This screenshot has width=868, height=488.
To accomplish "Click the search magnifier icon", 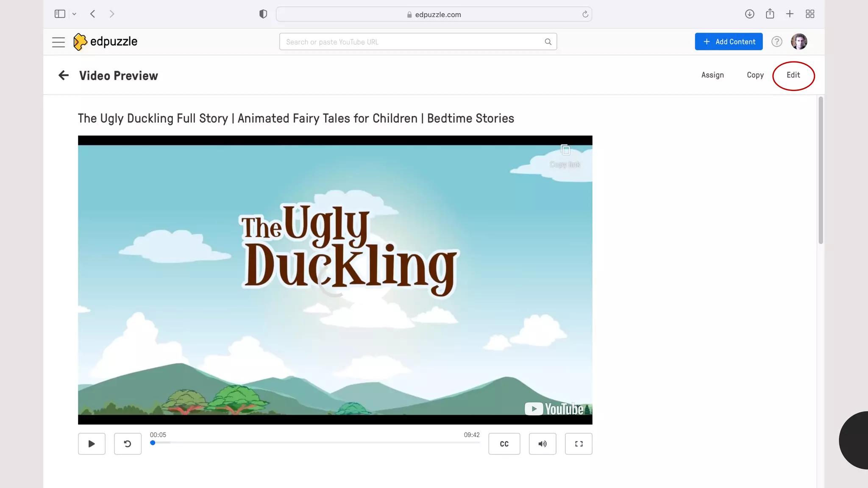I will 548,42.
